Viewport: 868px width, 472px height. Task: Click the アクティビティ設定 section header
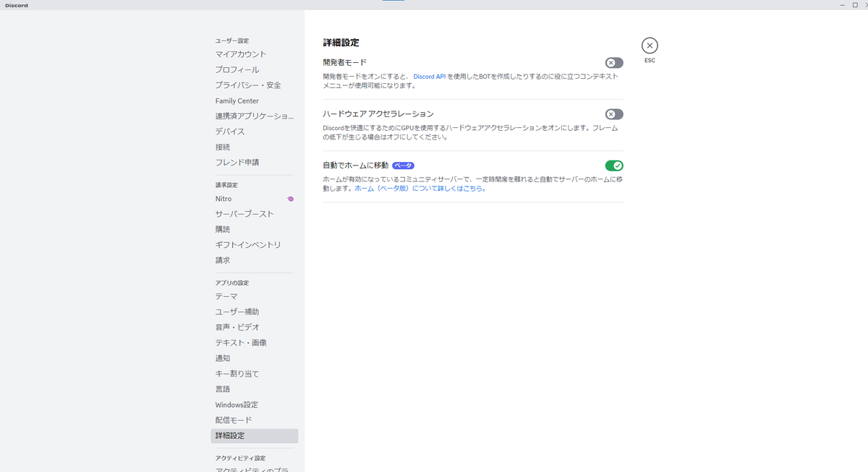240,458
